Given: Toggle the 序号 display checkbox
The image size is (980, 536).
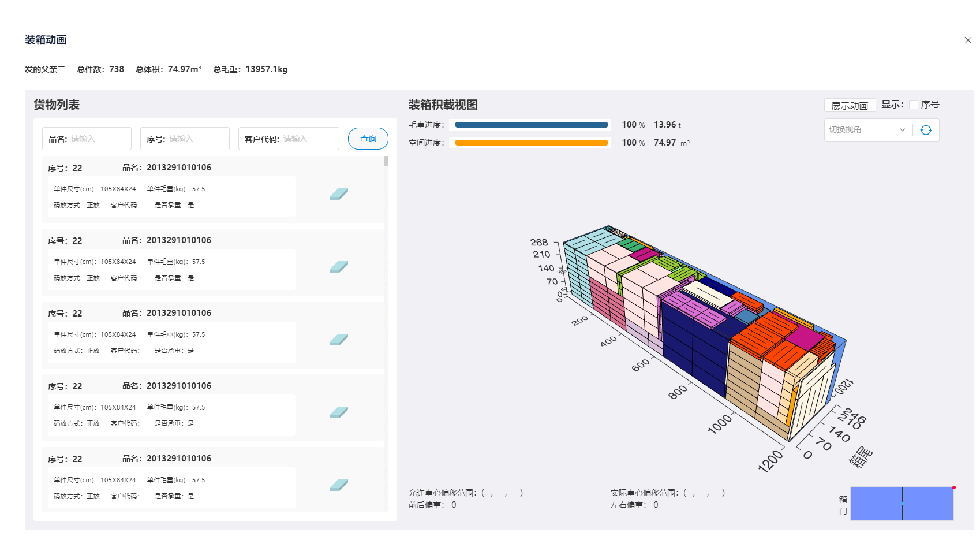Looking at the screenshot, I should tap(914, 105).
